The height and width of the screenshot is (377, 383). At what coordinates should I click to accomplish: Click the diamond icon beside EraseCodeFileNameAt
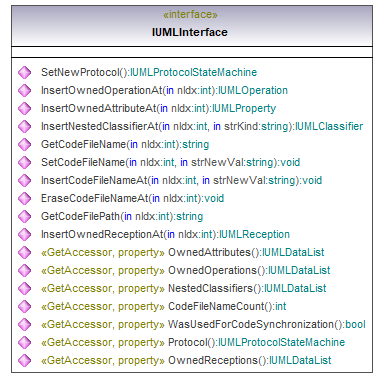point(24,198)
